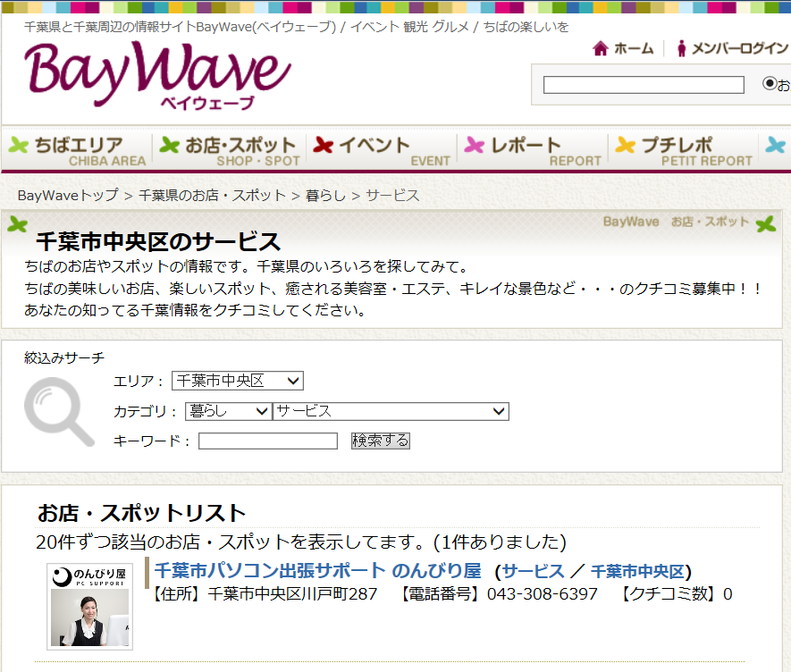
Task: Click the 検索する button
Action: (x=381, y=441)
